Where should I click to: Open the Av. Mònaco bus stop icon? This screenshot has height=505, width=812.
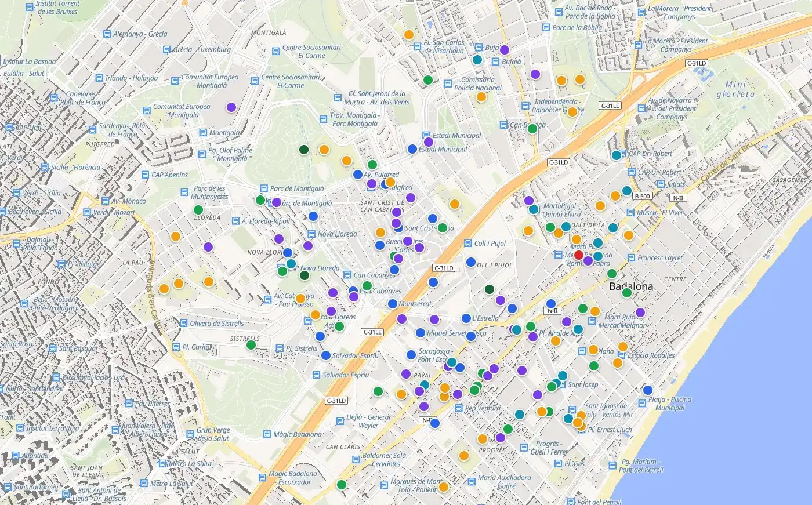pyautogui.click(x=105, y=201)
